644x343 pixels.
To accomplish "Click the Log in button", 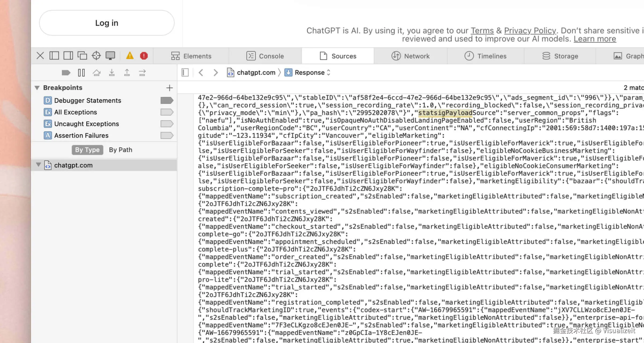I will pyautogui.click(x=107, y=23).
